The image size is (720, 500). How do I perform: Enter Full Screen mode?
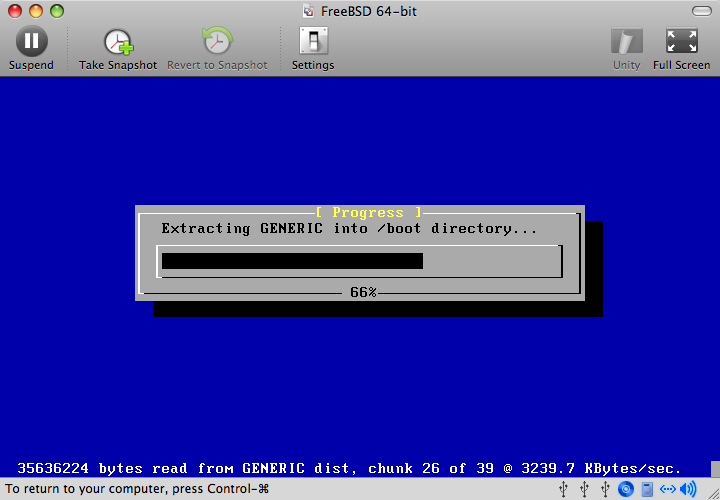pos(681,42)
